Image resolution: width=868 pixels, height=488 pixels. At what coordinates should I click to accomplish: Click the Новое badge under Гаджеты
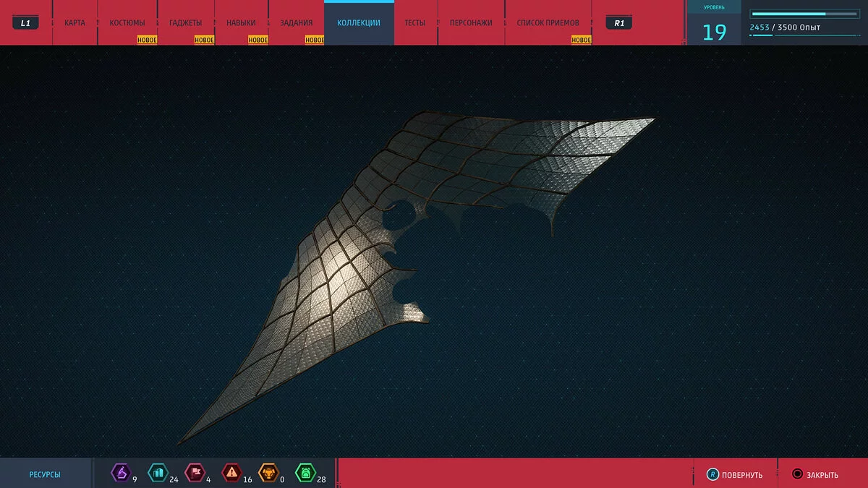(x=205, y=40)
